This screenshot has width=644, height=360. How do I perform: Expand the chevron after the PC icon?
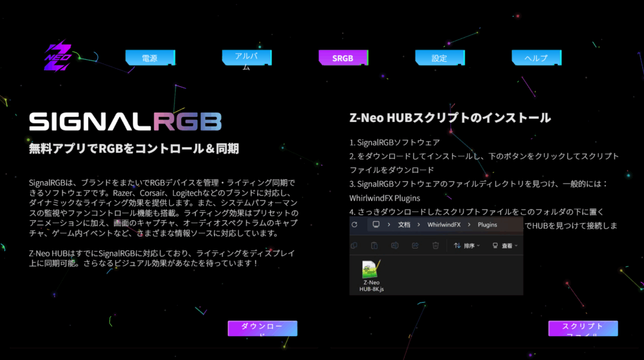coord(389,225)
